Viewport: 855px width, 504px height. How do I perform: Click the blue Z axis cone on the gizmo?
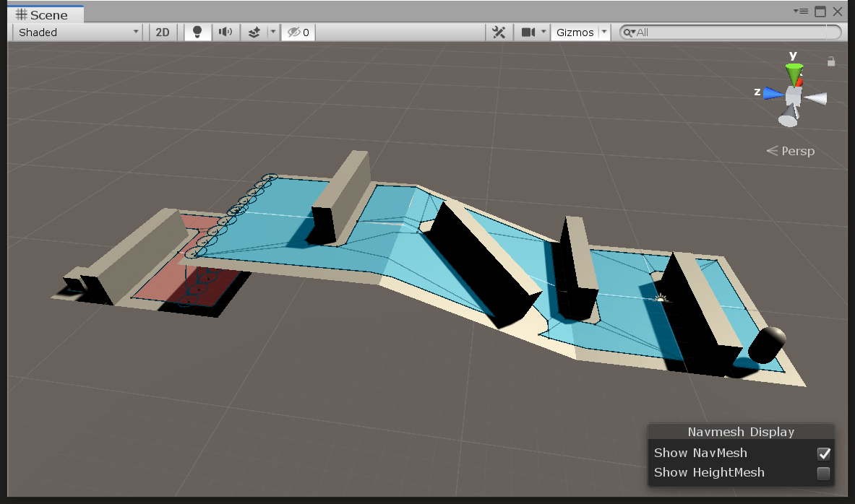pyautogui.click(x=772, y=93)
